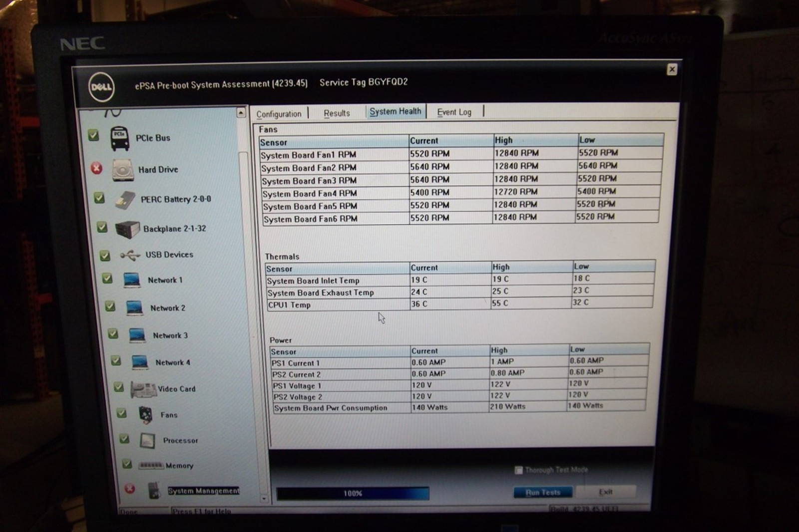Click the Memory module icon
Image resolution: width=799 pixels, height=532 pixels.
click(151, 466)
